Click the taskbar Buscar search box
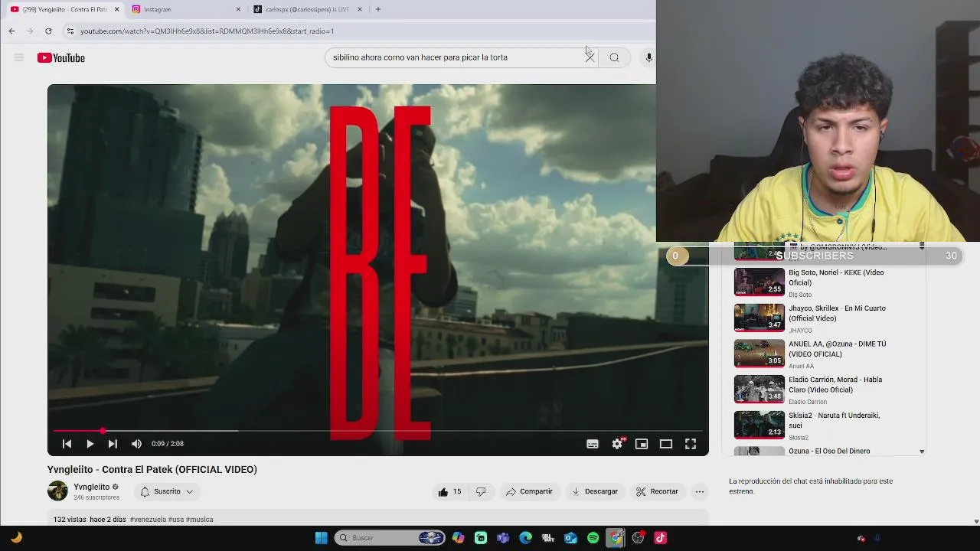 pos(390,538)
